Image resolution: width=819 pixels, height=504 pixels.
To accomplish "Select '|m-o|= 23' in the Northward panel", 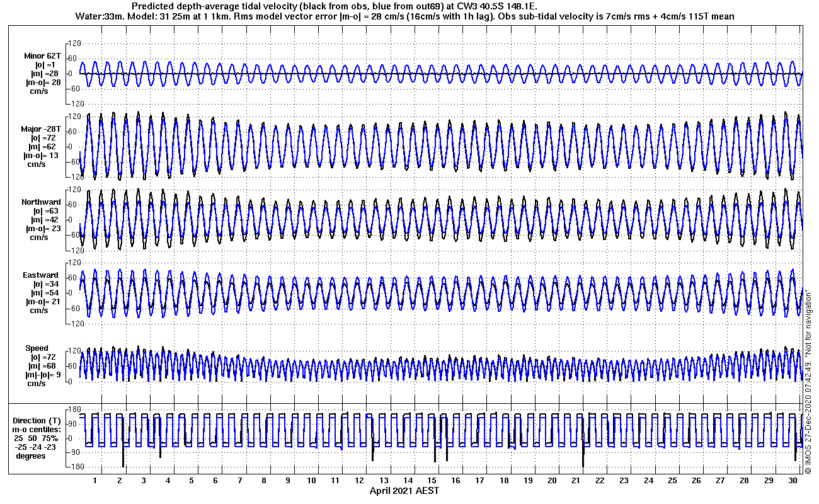I will tap(43, 229).
